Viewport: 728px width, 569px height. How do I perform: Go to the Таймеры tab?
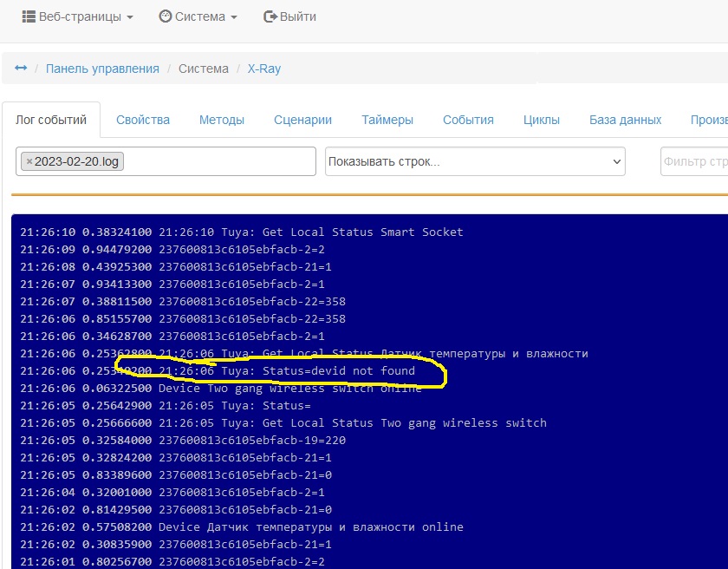click(387, 120)
